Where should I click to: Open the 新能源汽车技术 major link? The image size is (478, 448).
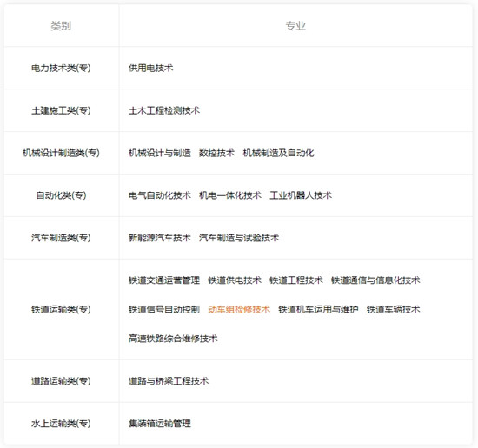pos(160,238)
